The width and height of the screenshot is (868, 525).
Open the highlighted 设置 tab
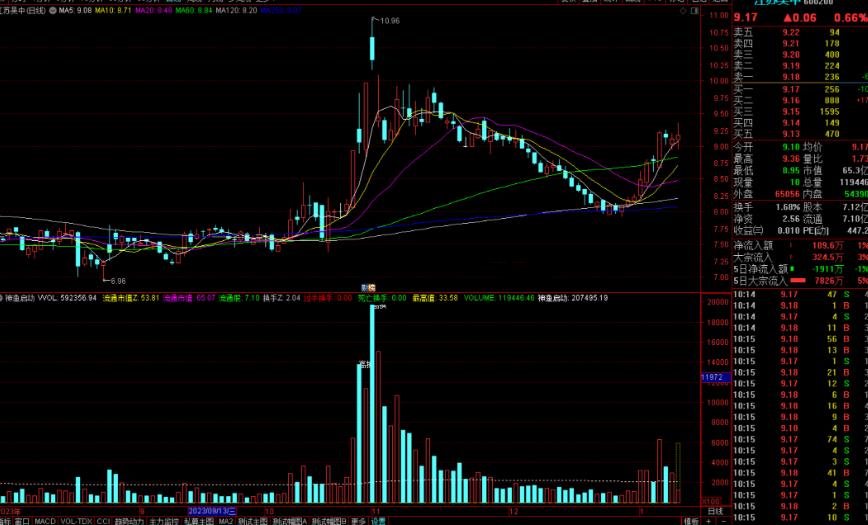click(378, 521)
